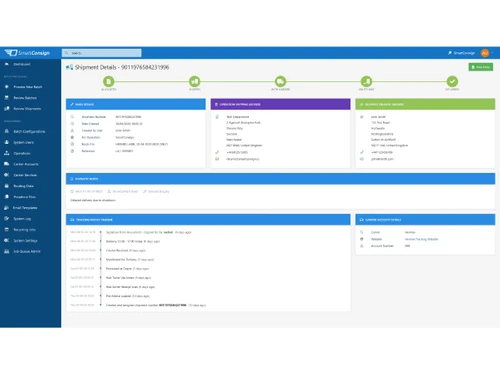Open the Hermes tracking website link
Image resolution: width=500 pixels, height=375 pixels.
point(421,239)
